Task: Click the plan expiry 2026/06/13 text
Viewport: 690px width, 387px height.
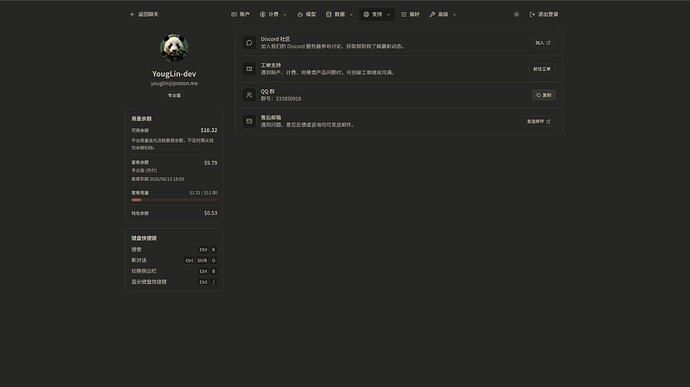Action: click(158, 179)
